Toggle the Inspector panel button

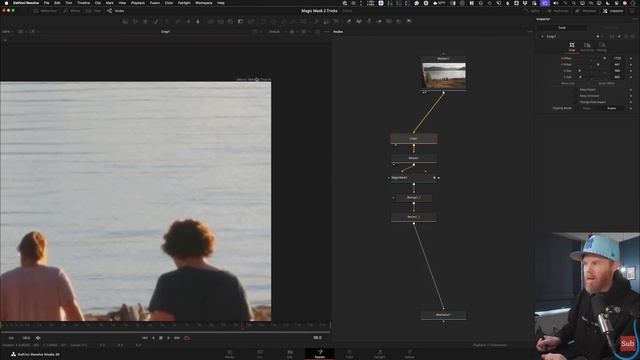(x=613, y=11)
